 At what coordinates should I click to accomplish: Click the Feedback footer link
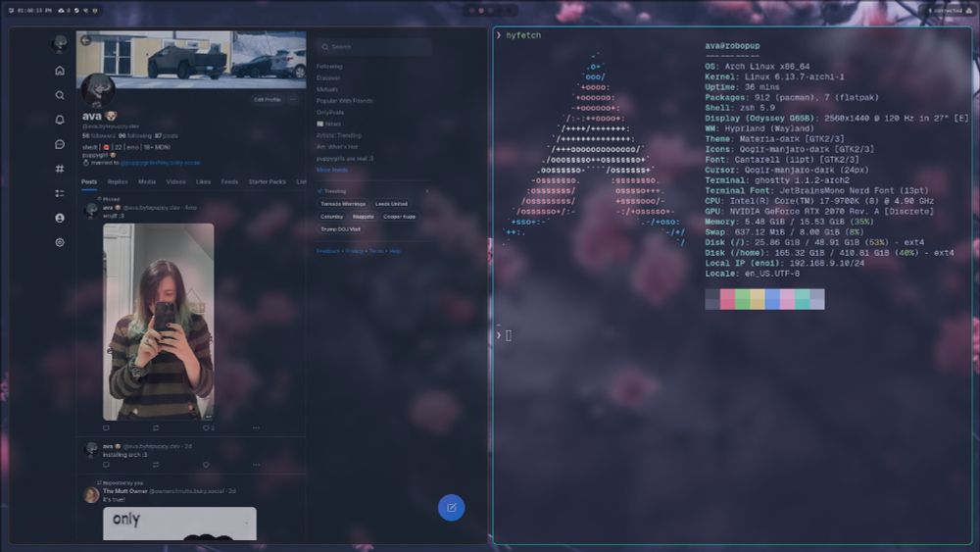328,251
